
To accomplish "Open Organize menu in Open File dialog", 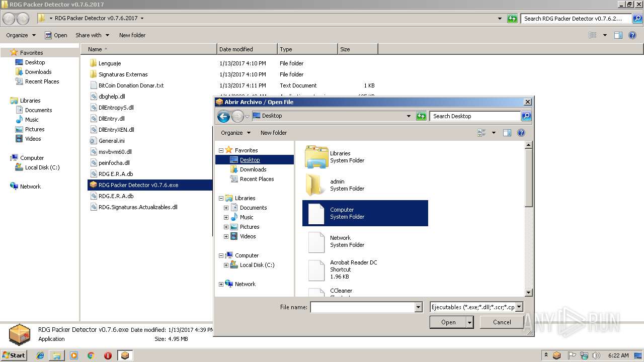I will (235, 133).
